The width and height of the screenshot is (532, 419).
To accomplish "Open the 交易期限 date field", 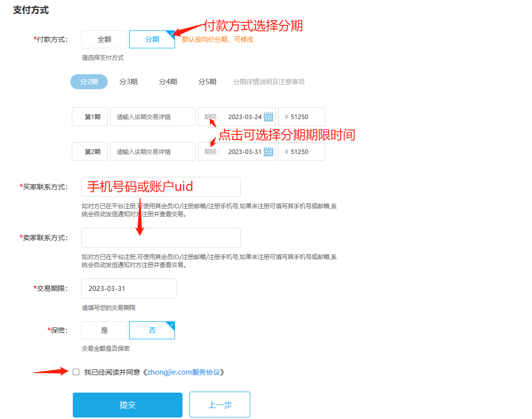I will pos(129,288).
